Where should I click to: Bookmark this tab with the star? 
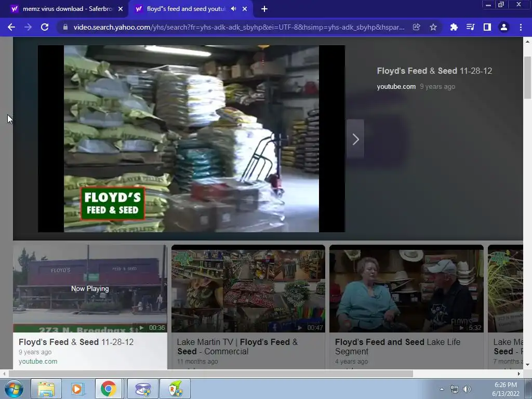coord(433,27)
